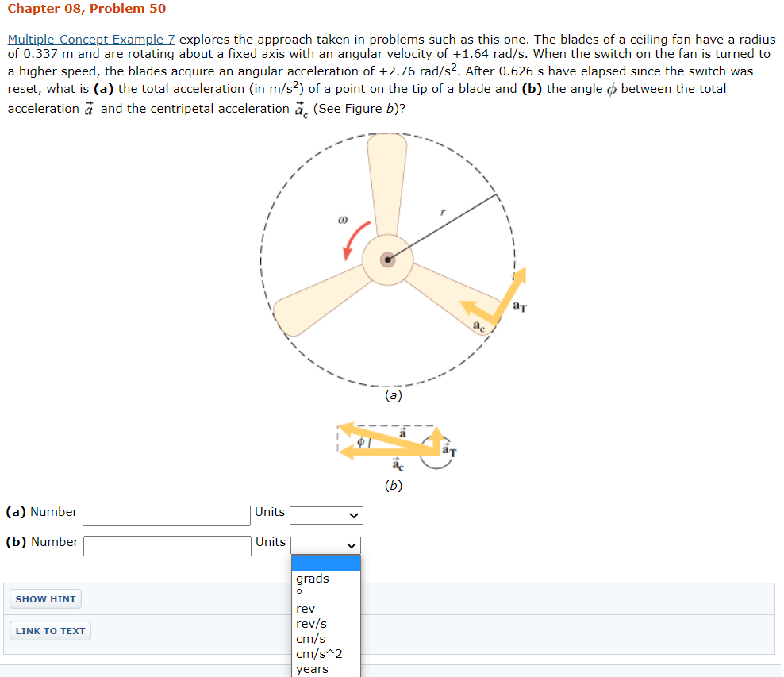Click the Number input field for part (b)

tap(167, 545)
